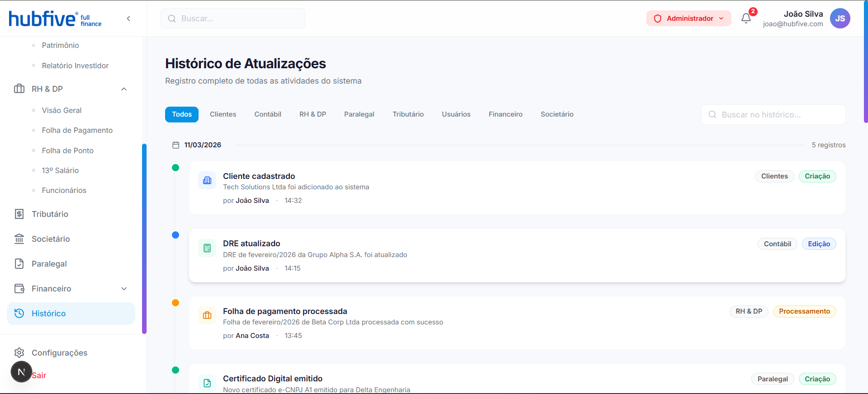The image size is (868, 394).
Task: Click the top Buscar search field
Action: click(233, 19)
